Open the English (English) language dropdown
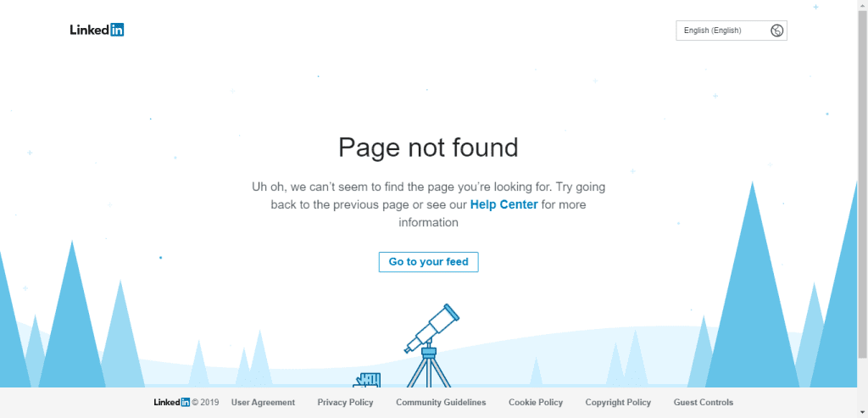This screenshot has width=868, height=418. tap(732, 31)
